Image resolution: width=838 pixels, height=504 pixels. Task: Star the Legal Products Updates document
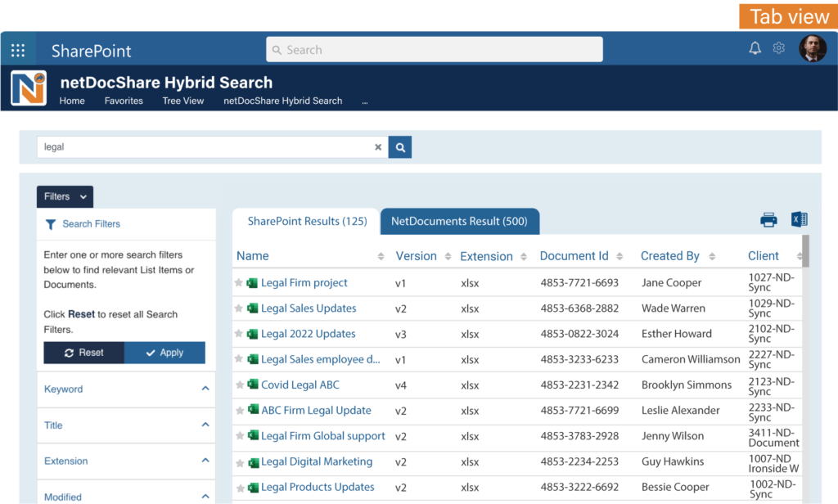pos(241,488)
